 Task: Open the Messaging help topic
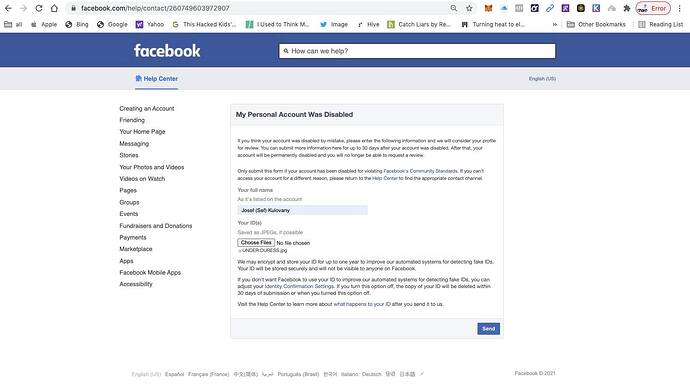point(134,143)
